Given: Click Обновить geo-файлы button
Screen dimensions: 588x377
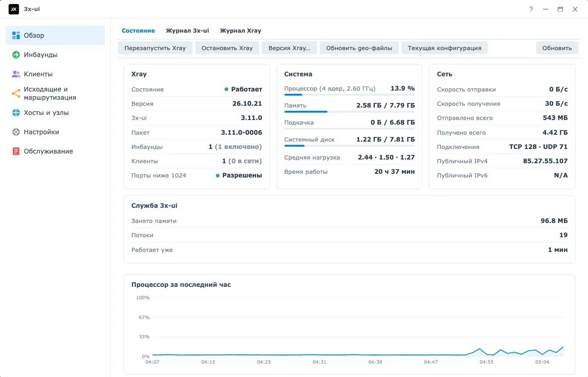Looking at the screenshot, I should [359, 48].
